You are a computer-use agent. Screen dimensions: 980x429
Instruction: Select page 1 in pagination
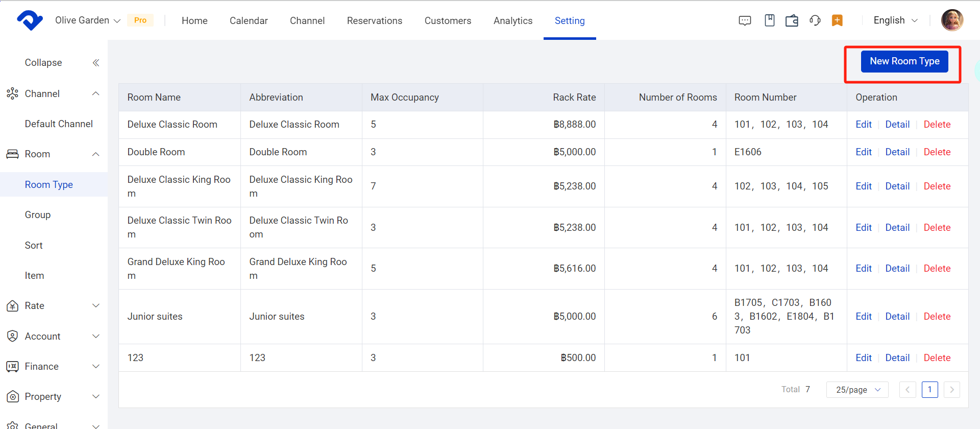pyautogui.click(x=929, y=390)
